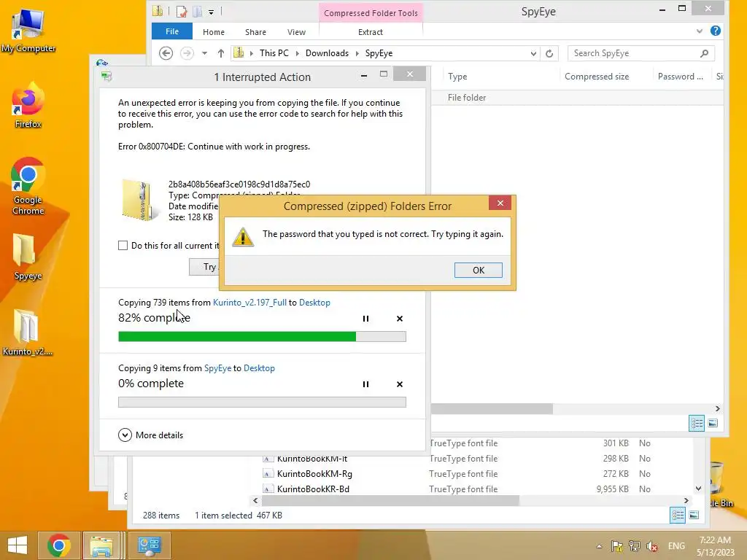Switch to the View ribbon tab
This screenshot has height=560, width=747.
point(296,32)
